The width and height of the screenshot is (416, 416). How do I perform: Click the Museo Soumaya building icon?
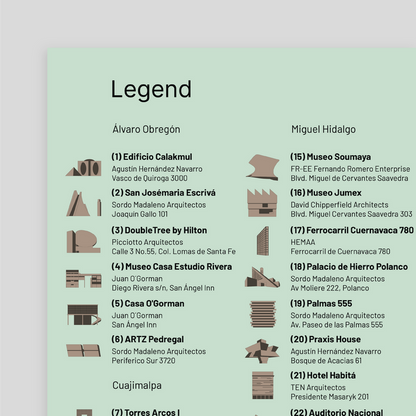263,167
